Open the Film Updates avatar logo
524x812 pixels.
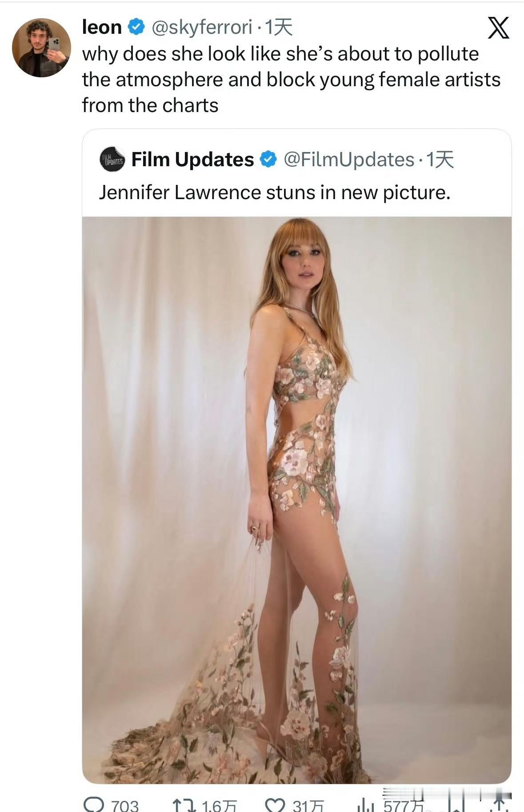[x=112, y=160]
